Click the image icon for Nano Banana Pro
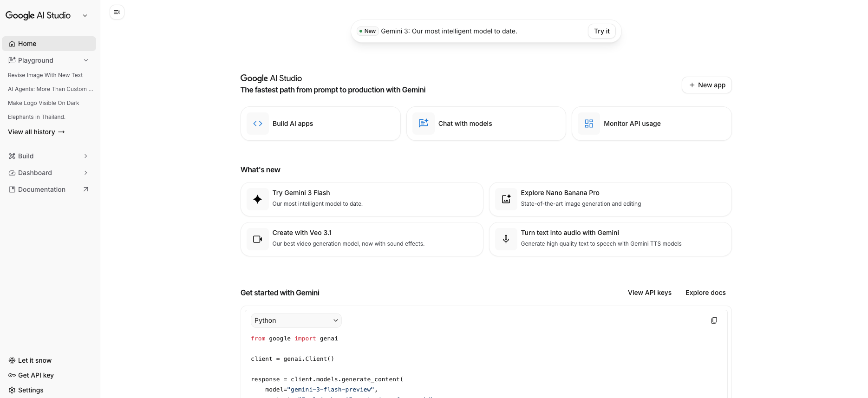The image size is (868, 398). [x=506, y=199]
